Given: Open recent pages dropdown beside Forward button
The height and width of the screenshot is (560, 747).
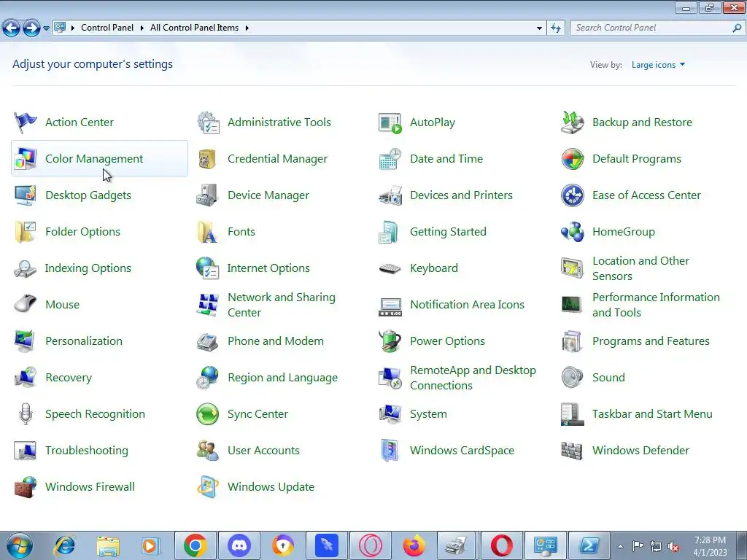Looking at the screenshot, I should point(46,28).
